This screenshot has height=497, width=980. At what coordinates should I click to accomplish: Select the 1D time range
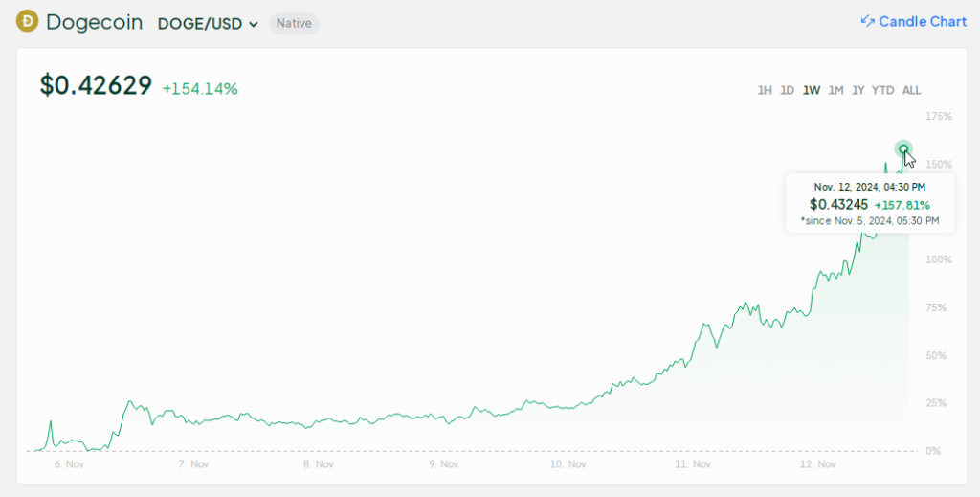click(787, 90)
